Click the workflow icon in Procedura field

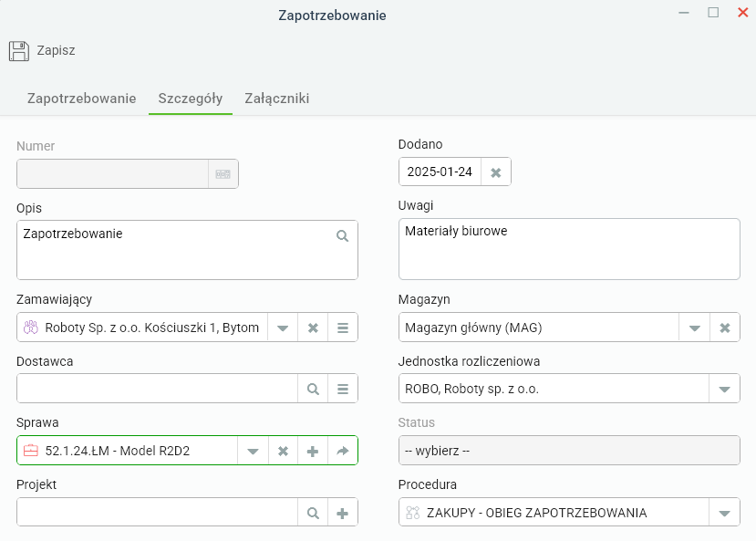(x=413, y=513)
